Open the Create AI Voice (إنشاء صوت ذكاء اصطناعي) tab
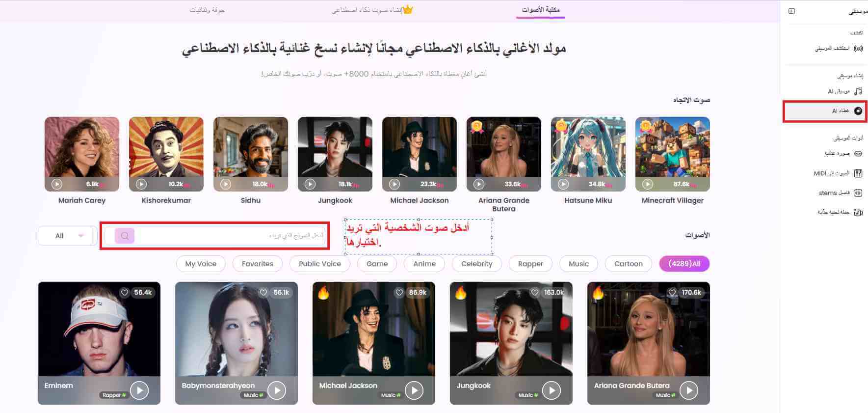This screenshot has width=868, height=413. (372, 10)
